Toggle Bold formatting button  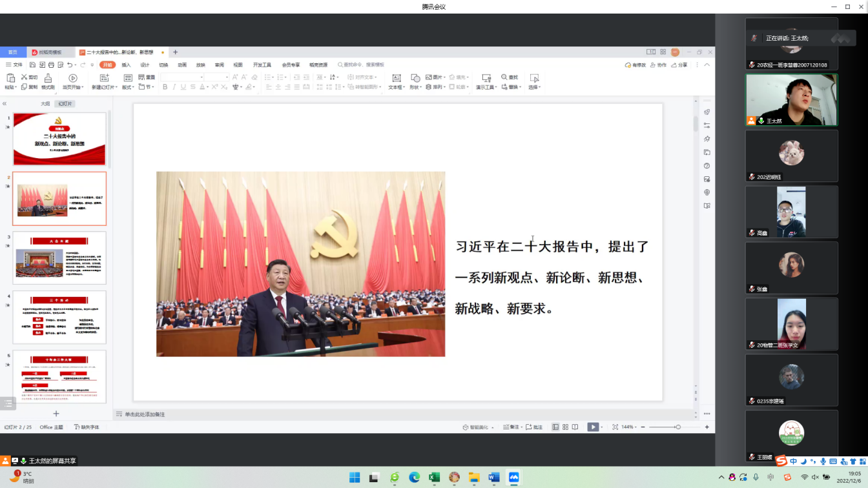tap(165, 87)
